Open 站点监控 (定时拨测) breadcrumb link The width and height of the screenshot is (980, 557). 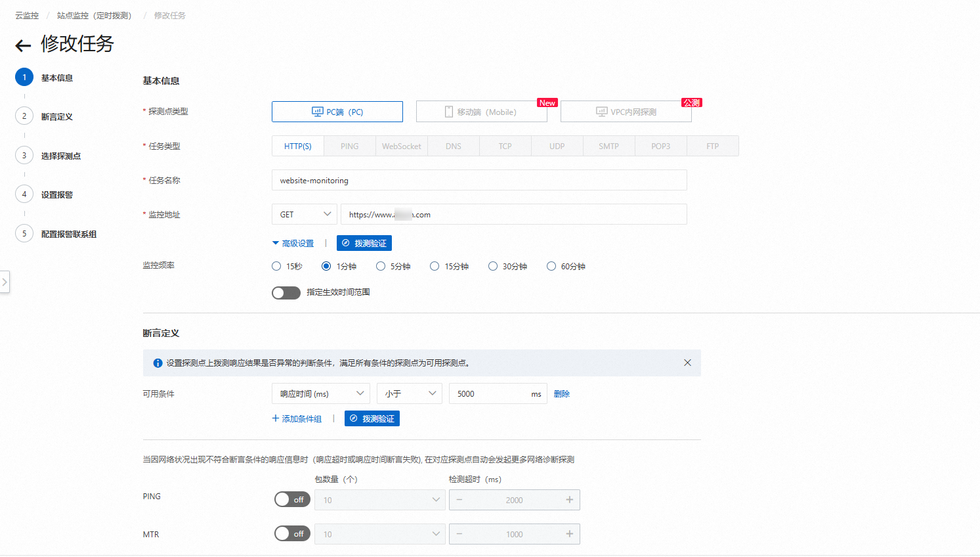tap(94, 15)
